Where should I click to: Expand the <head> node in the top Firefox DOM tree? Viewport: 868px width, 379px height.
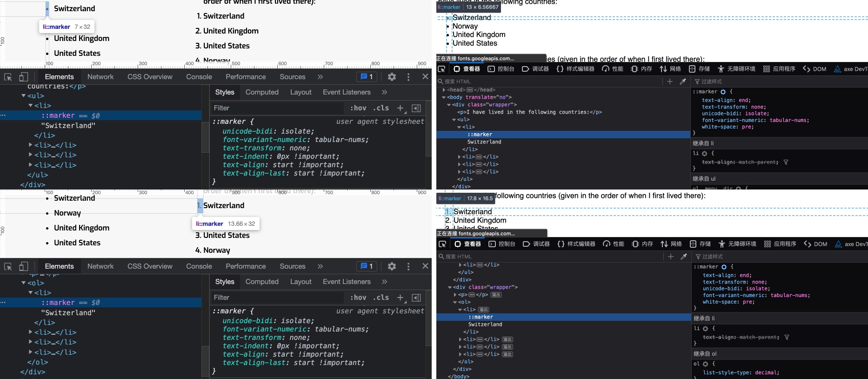coord(444,90)
